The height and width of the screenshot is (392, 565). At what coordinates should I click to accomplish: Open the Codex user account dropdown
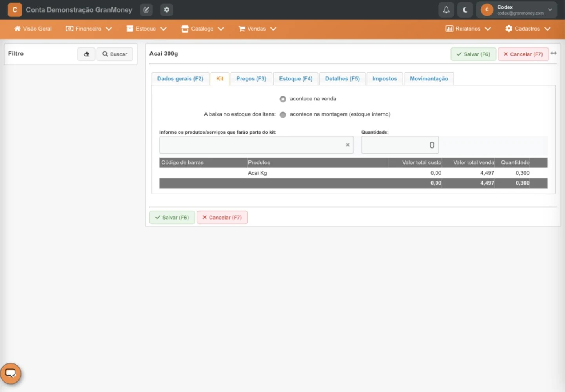(516, 10)
